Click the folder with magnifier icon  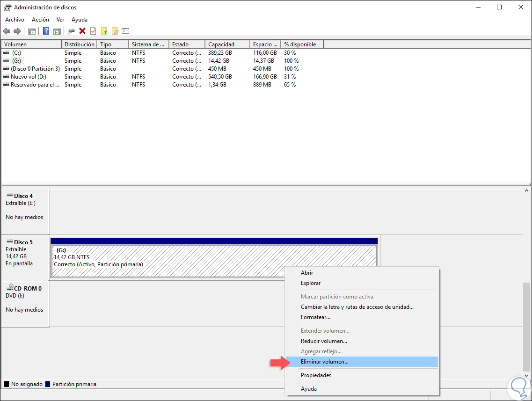click(x=115, y=31)
